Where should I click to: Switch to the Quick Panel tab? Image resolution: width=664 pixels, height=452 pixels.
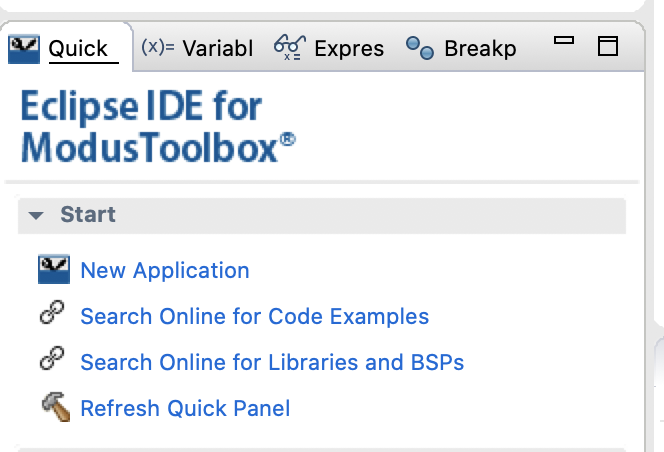[77, 48]
